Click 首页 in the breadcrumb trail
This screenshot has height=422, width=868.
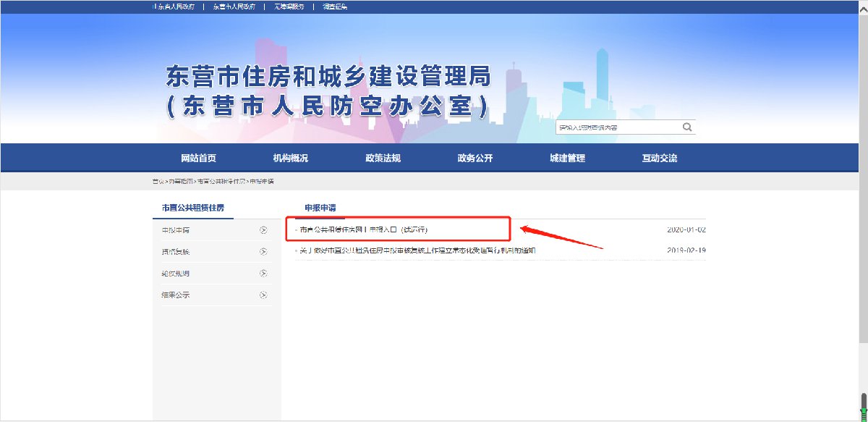[158, 181]
